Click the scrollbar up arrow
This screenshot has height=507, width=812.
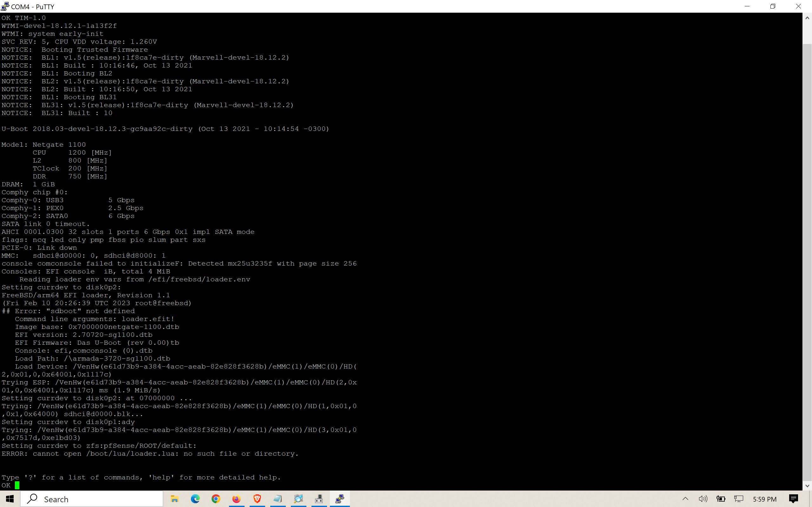(x=807, y=18)
